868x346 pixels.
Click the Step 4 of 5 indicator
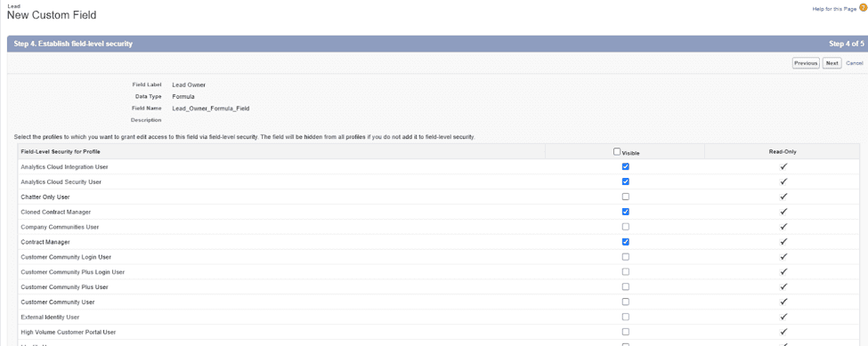point(846,43)
